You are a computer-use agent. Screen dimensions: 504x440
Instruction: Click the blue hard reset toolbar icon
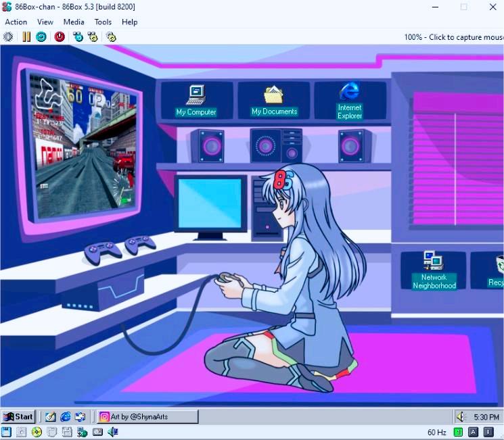(41, 36)
